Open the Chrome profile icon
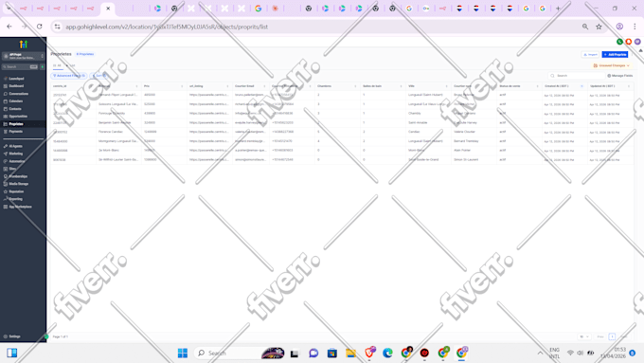The height and width of the screenshot is (363, 644). pos(619,27)
